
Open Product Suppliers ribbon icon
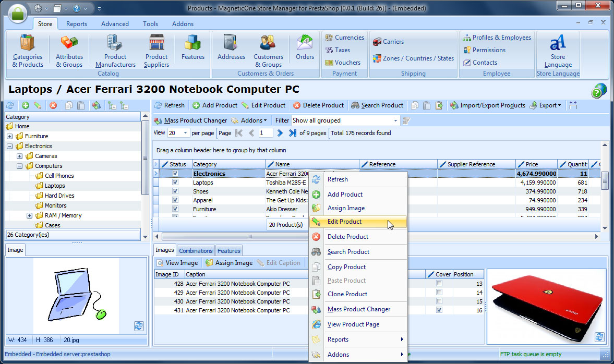156,51
